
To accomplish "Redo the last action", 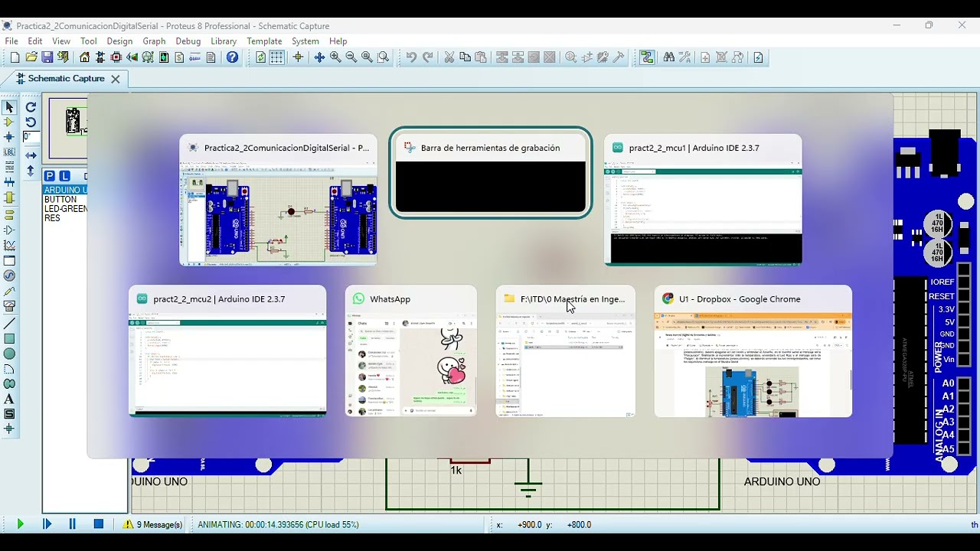I will click(427, 57).
